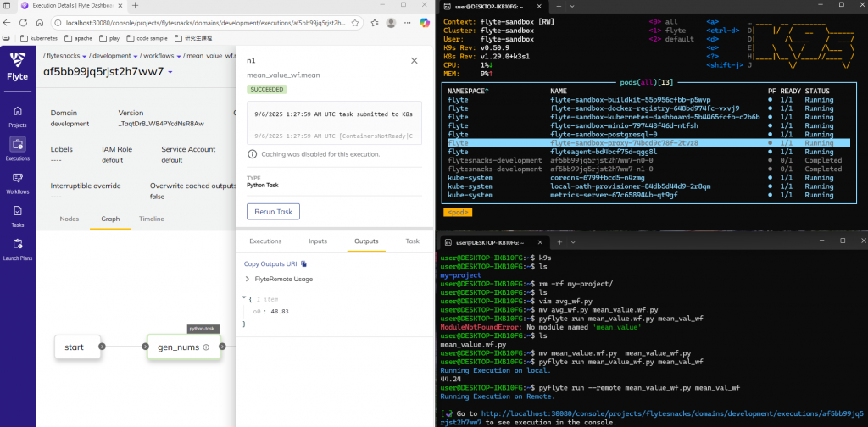Select the coredns-6799fbcd5-n4zmg pod row
Screen dimensions: 868x427
coord(648,178)
